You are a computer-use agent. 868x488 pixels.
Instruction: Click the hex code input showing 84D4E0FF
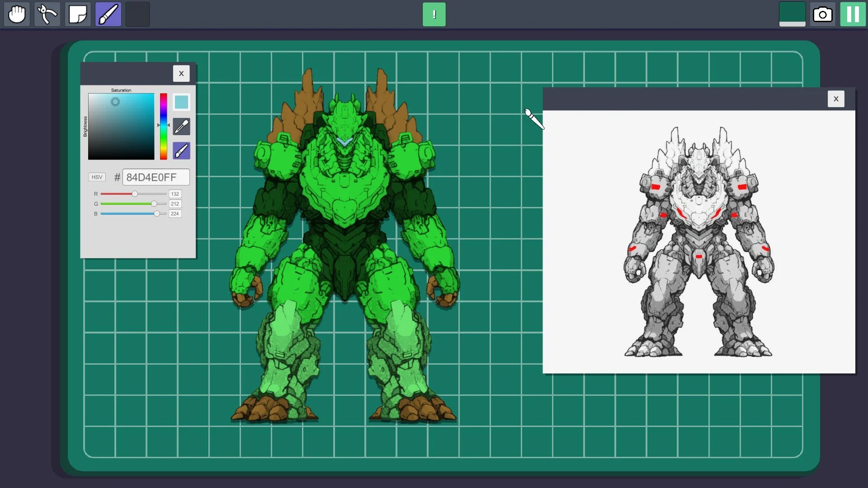click(x=156, y=177)
